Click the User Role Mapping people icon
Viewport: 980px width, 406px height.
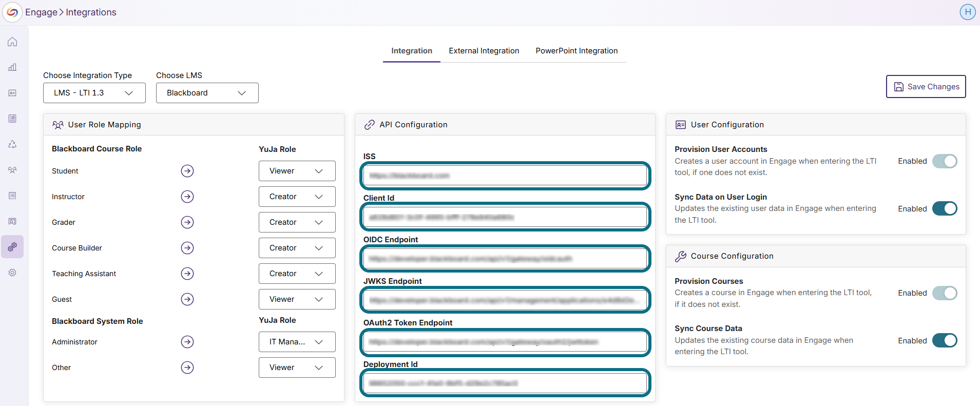58,125
